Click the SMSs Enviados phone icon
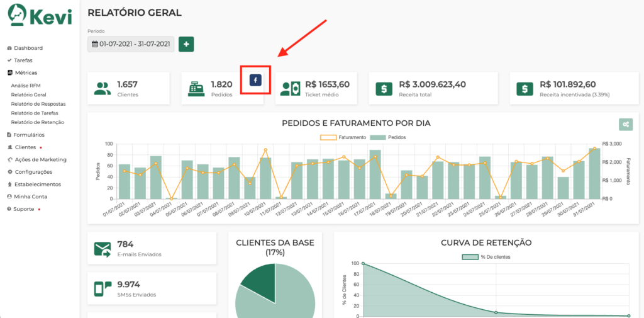Screen dimensions: 644x318 (103, 289)
